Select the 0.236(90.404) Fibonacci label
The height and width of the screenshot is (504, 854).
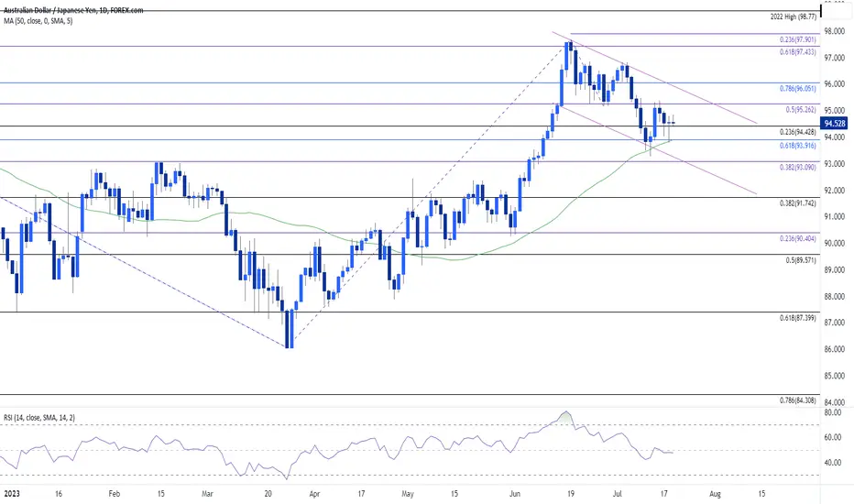point(798,238)
